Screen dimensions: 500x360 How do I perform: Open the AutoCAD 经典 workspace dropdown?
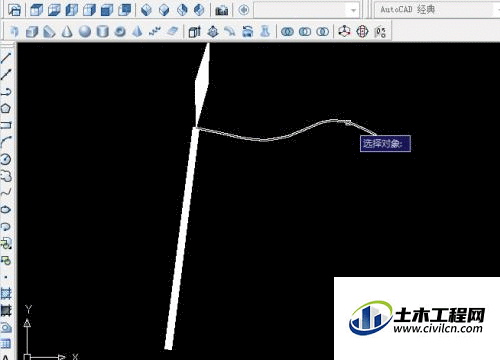tap(437, 10)
